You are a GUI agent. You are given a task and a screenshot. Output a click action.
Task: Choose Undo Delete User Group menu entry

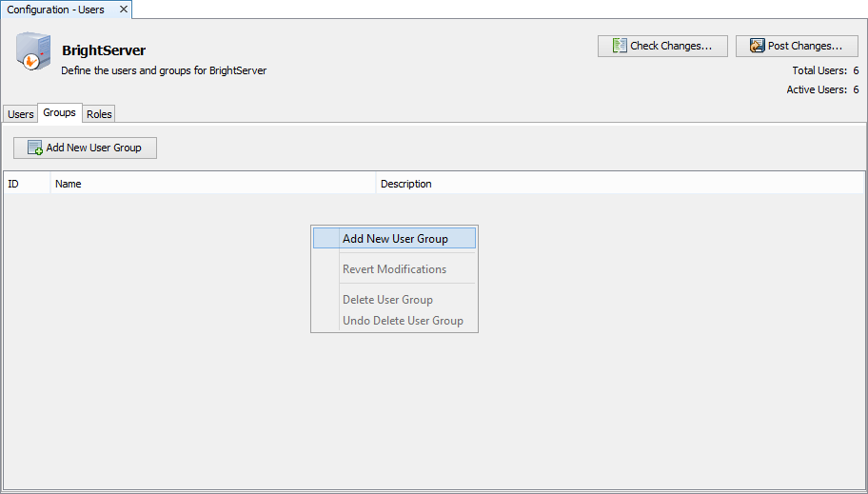(403, 321)
